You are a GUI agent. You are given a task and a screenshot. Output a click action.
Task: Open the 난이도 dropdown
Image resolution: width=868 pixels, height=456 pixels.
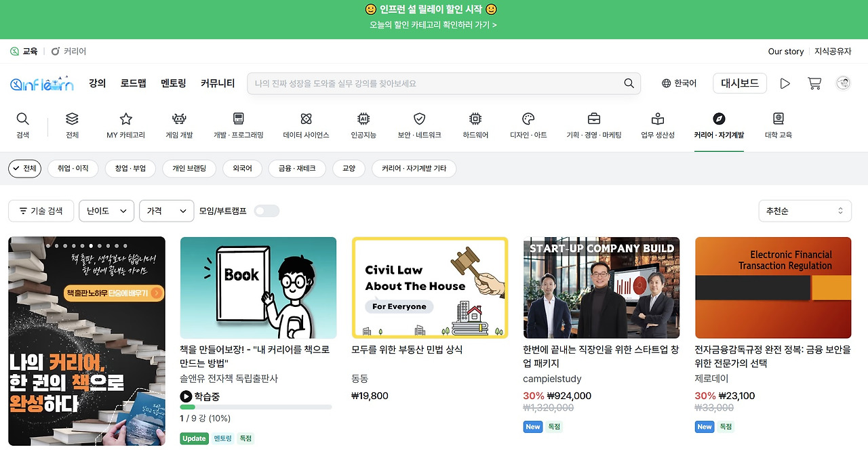pyautogui.click(x=106, y=211)
